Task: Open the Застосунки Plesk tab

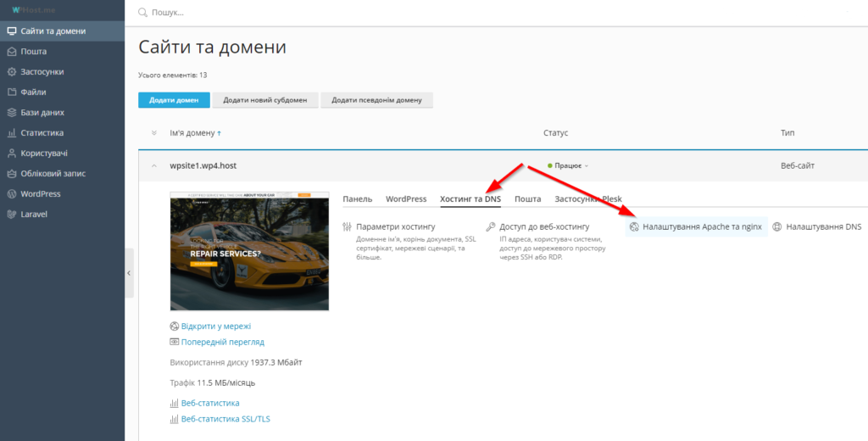Action: [x=588, y=199]
